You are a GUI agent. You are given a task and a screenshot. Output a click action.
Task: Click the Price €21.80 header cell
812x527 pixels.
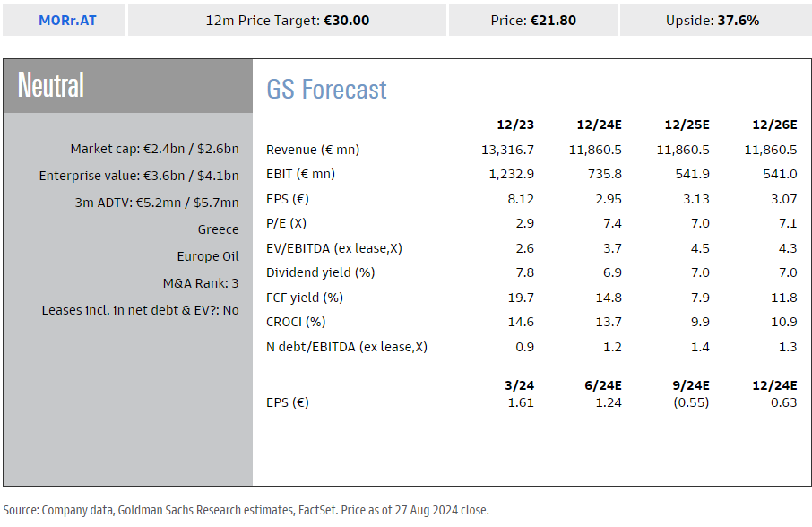pyautogui.click(x=532, y=21)
